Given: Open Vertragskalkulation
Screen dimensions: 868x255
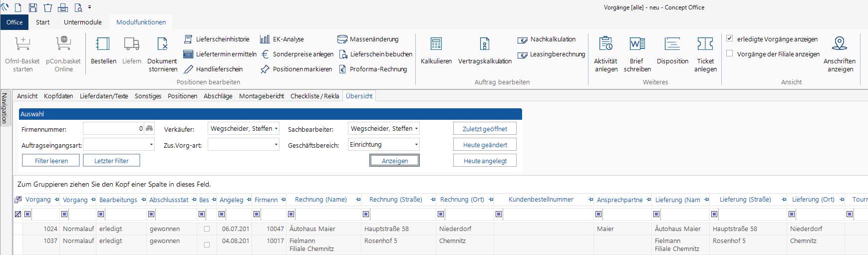Looking at the screenshot, I should click(485, 51).
